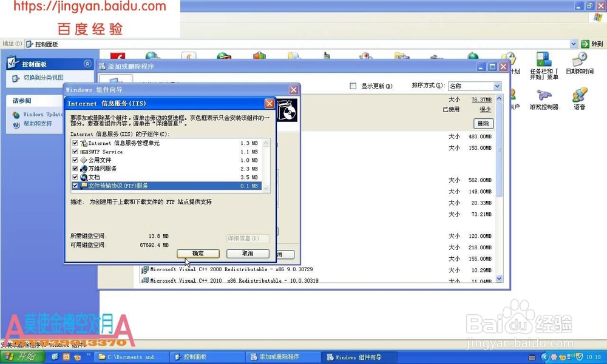
Task: Select the SMTP Service mail icon
Action: coord(84,152)
